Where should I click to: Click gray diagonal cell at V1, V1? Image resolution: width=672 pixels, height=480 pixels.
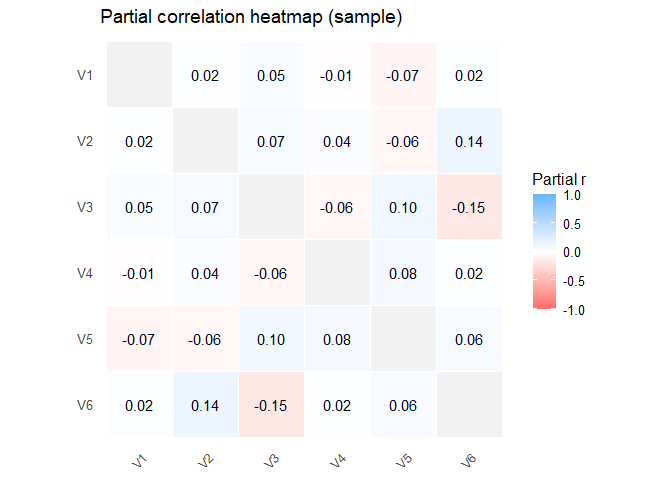pos(139,75)
